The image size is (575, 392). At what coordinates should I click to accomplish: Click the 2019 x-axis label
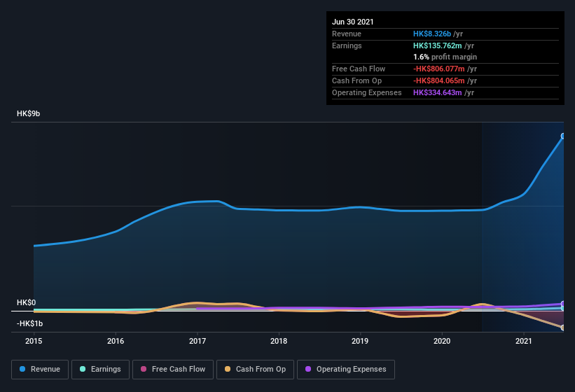[x=360, y=341]
